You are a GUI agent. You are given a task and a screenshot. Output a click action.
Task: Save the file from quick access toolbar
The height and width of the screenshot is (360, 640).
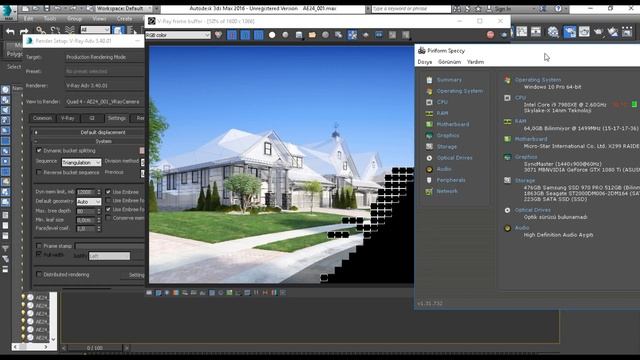click(x=46, y=8)
